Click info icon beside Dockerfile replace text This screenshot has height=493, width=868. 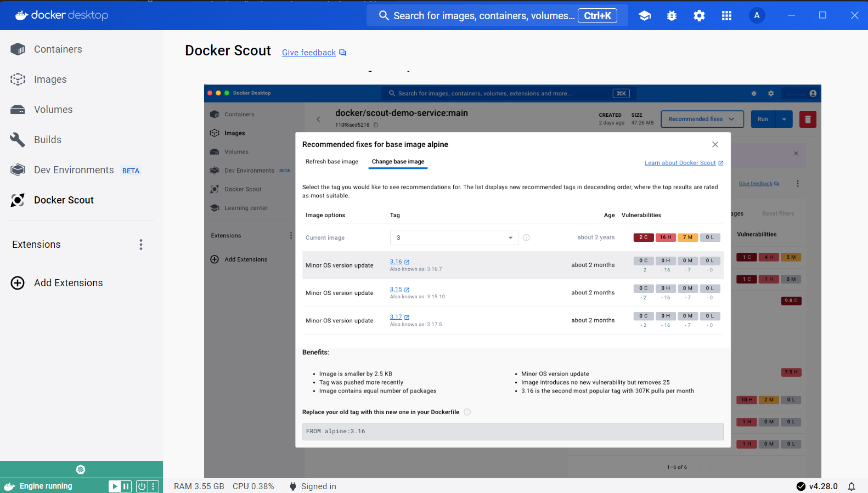(x=467, y=412)
